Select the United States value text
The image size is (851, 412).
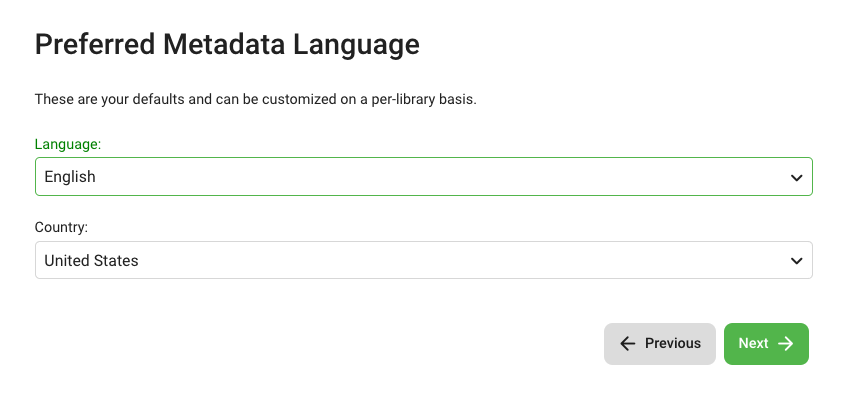(91, 261)
